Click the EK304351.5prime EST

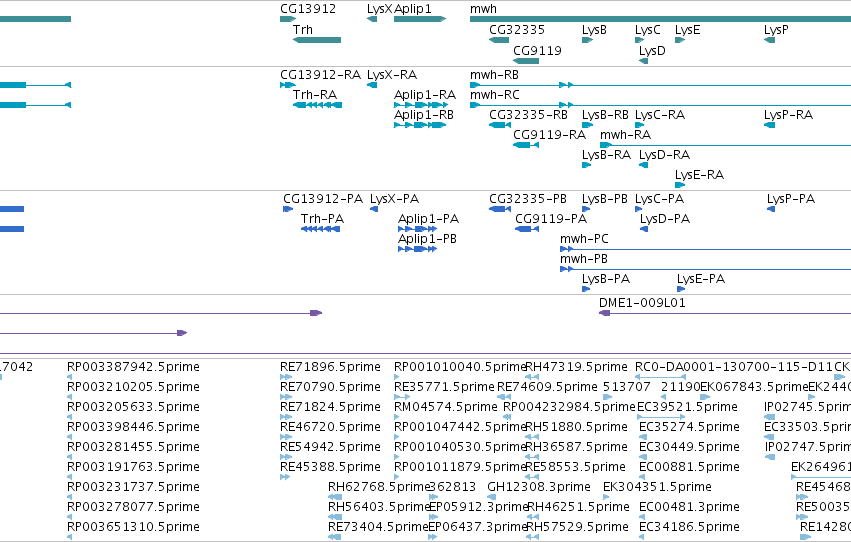657,487
